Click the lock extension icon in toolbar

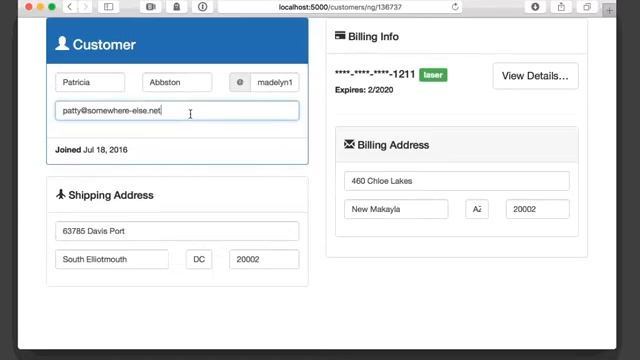[177, 7]
